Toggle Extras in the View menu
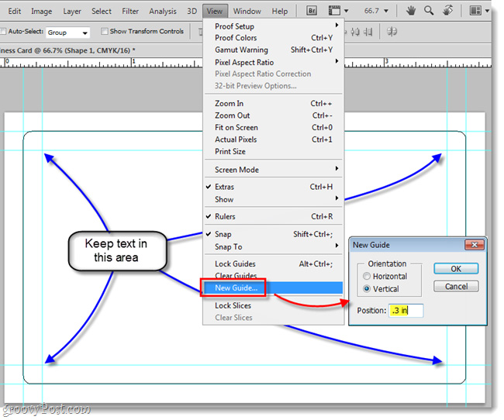This screenshot has height=420, width=504. (273, 187)
